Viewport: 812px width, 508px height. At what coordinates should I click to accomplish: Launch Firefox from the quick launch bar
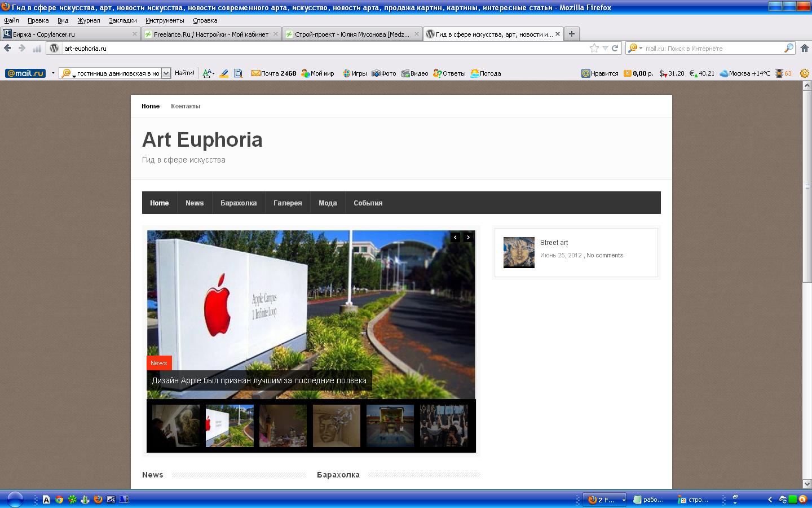(x=98, y=500)
